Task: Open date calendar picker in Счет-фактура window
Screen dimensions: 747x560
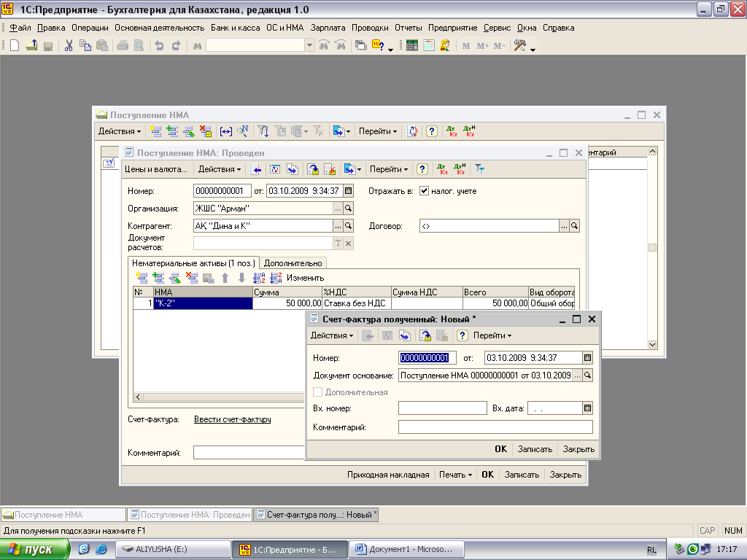Action: pos(588,357)
